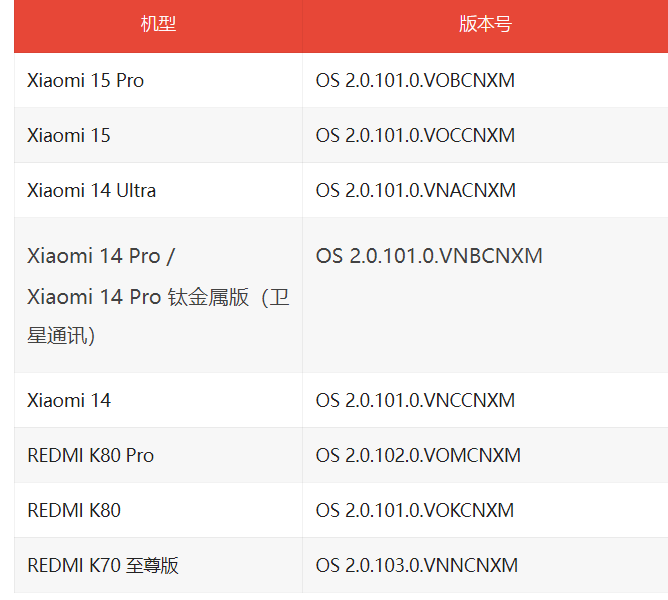Click version OS 2.0.102.0.VOMCNXM
The image size is (668, 600).
click(418, 455)
